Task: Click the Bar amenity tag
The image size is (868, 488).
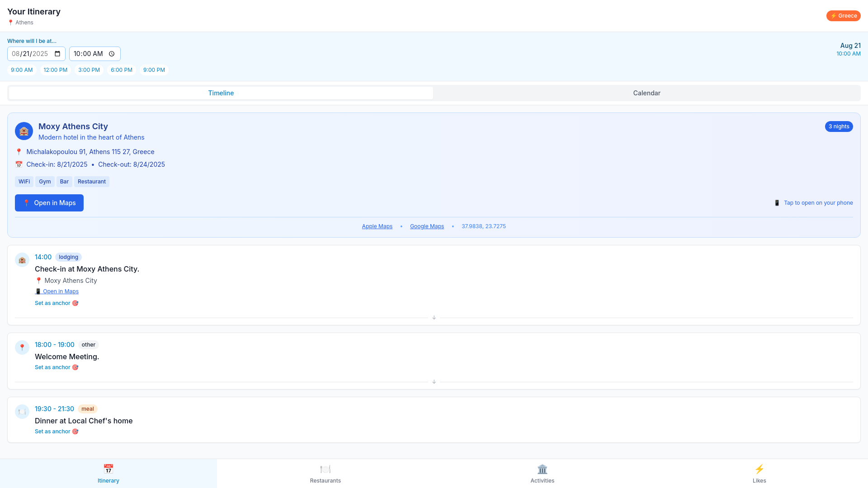Action: (x=64, y=182)
